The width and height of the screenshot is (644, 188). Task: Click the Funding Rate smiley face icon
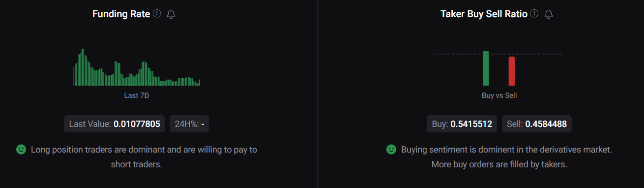(21, 149)
